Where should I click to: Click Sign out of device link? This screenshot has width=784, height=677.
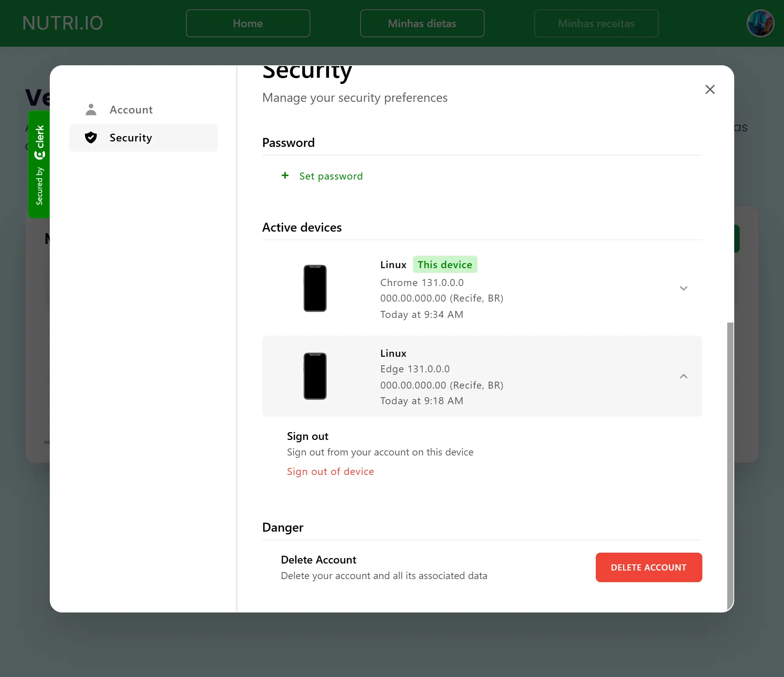(331, 471)
